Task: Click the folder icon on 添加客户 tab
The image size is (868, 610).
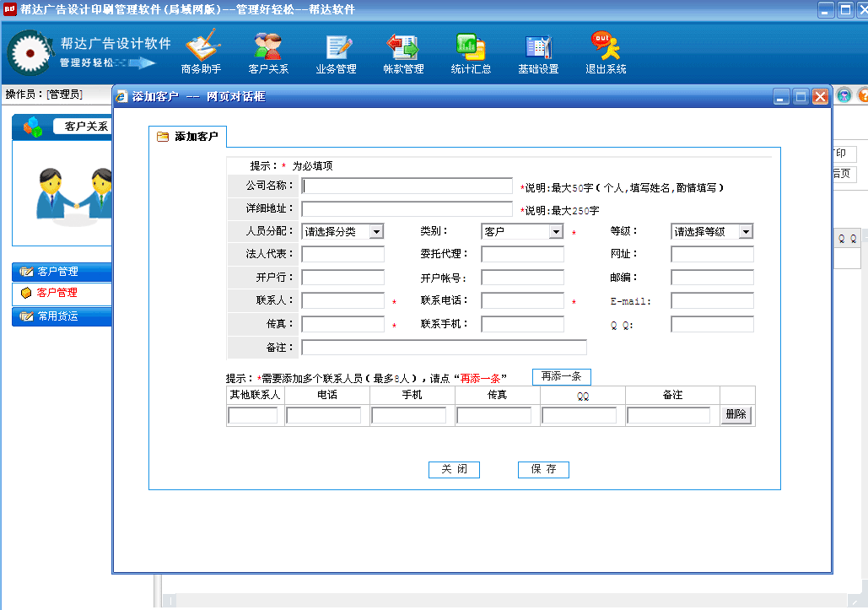Action: coord(163,137)
